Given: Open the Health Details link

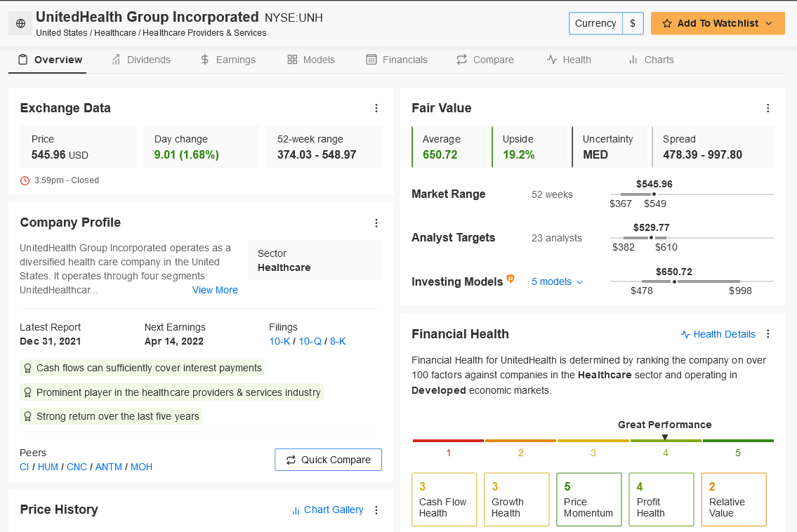Looking at the screenshot, I should (718, 334).
